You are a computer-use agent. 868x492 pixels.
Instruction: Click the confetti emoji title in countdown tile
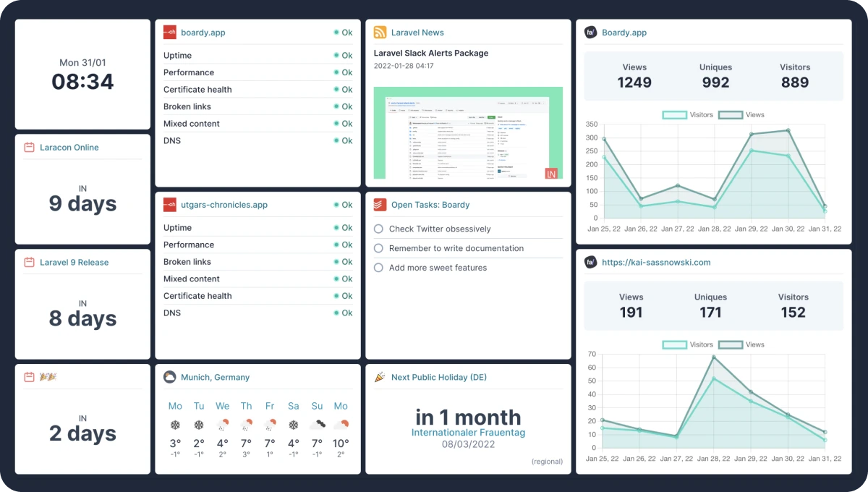pos(48,377)
